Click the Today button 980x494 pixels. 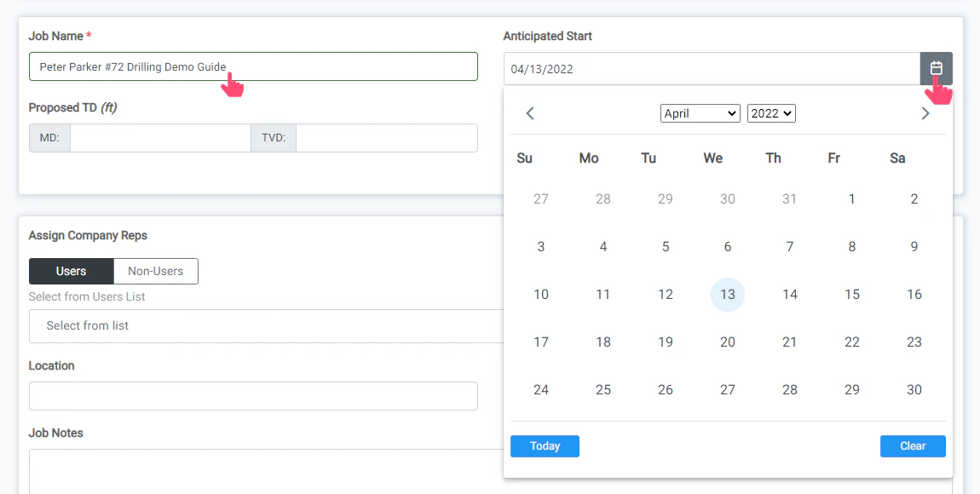(545, 445)
